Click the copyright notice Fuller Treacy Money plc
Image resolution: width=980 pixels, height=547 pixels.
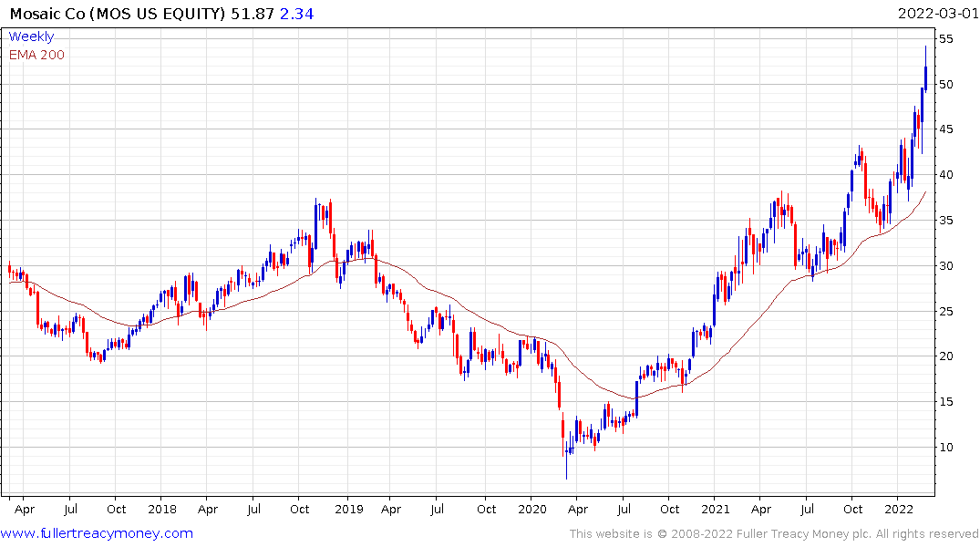(x=773, y=534)
